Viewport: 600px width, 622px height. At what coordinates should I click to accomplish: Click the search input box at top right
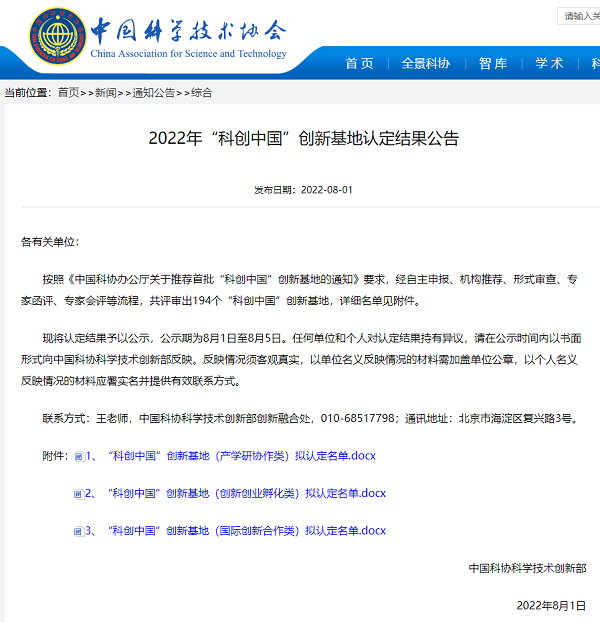coord(579,16)
